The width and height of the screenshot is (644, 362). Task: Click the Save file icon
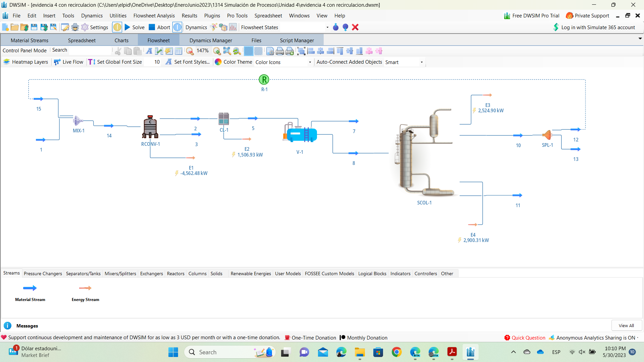tap(34, 27)
